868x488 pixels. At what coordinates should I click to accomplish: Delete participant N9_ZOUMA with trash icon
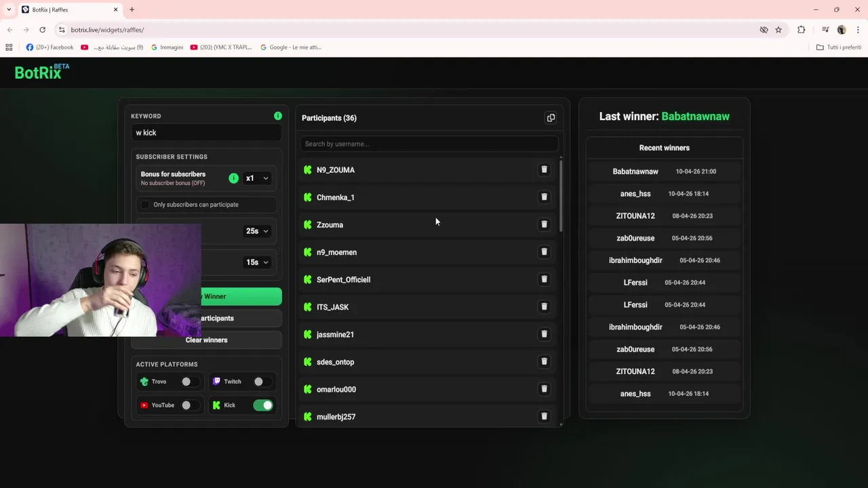coord(544,169)
